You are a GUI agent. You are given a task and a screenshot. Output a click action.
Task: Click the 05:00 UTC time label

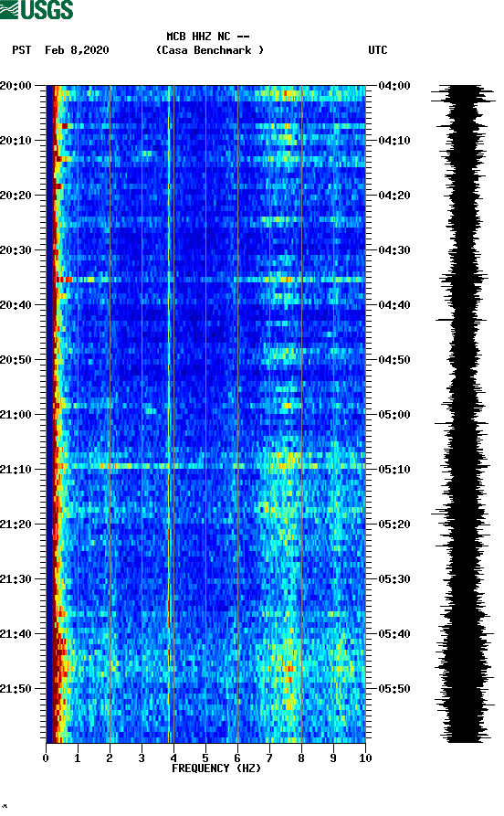(394, 415)
